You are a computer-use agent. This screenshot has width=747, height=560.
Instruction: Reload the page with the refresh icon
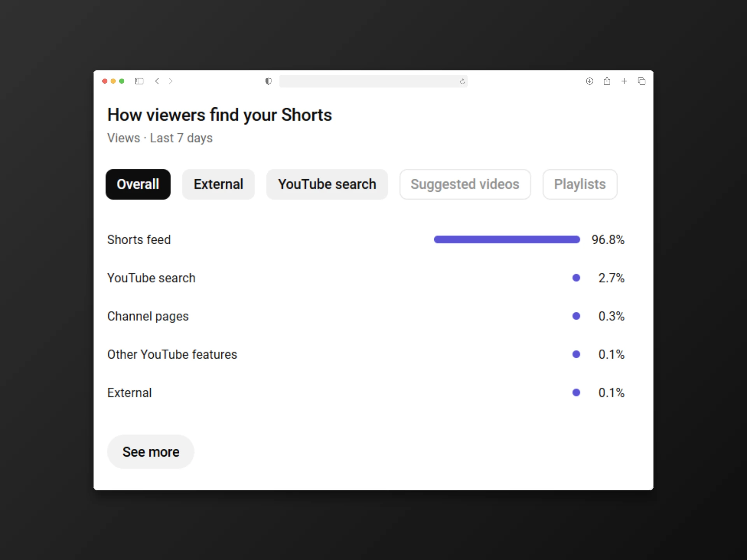tap(462, 82)
